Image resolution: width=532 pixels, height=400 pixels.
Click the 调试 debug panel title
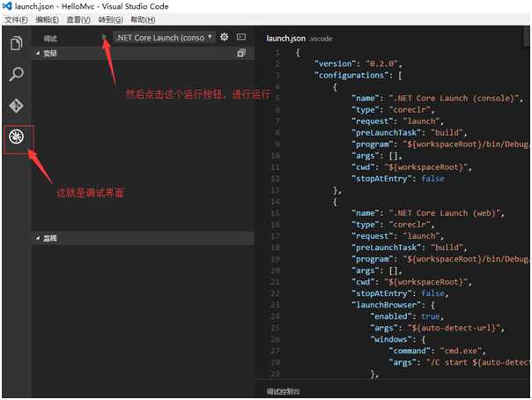pos(50,39)
